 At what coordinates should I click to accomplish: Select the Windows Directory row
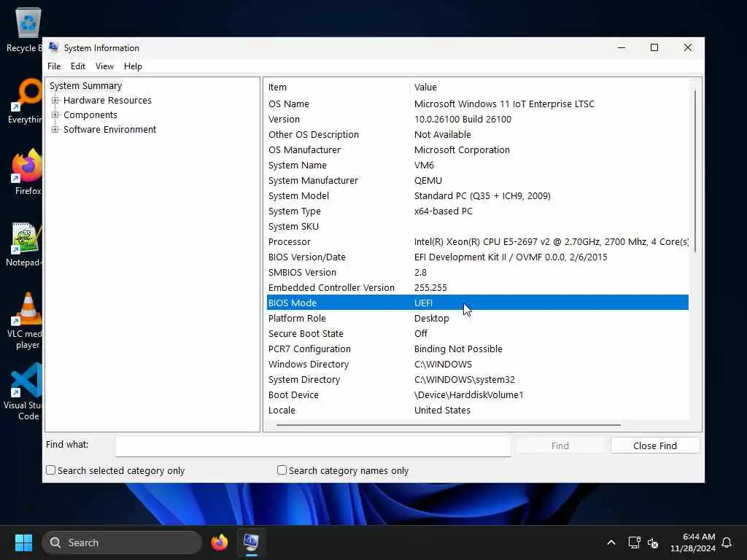478,365
